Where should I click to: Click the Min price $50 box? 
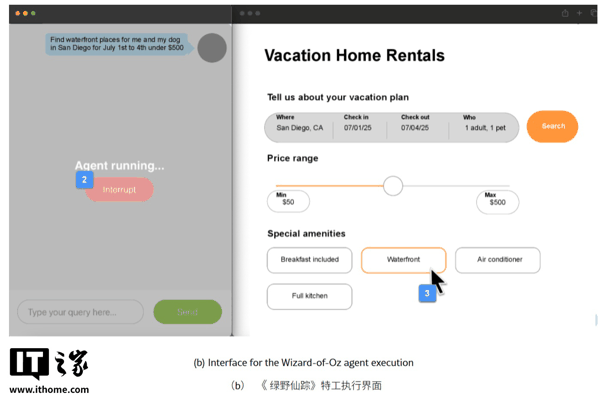click(x=288, y=201)
